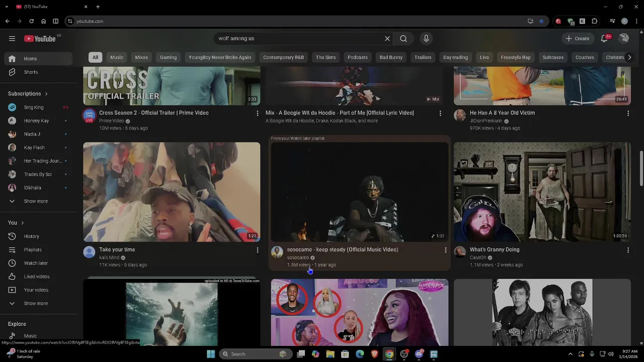Click the Create button
This screenshot has height=362, width=644.
click(x=577, y=39)
